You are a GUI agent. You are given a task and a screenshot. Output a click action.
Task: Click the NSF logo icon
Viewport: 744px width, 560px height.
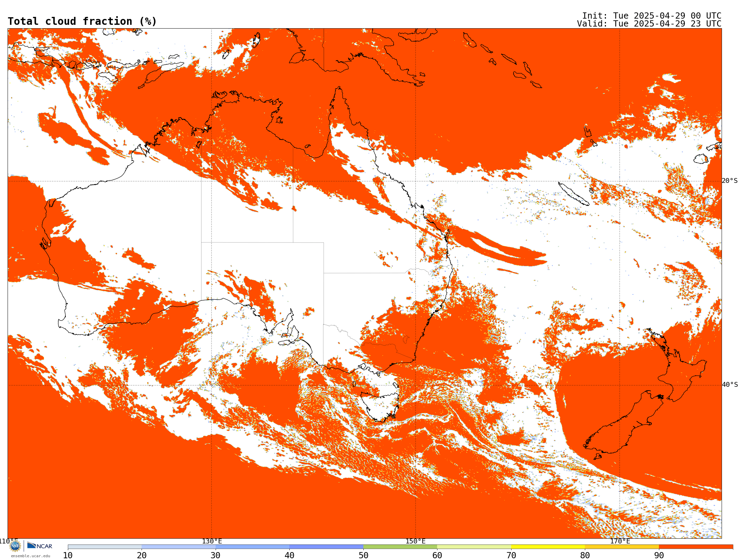[x=15, y=546]
